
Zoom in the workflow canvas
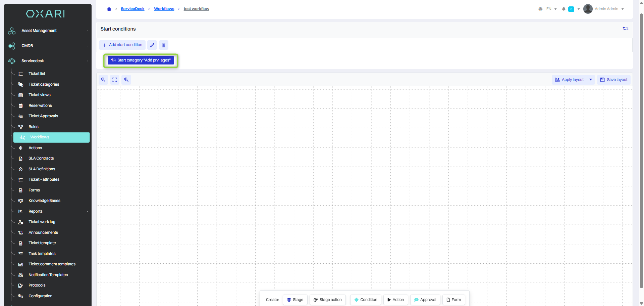(126, 80)
